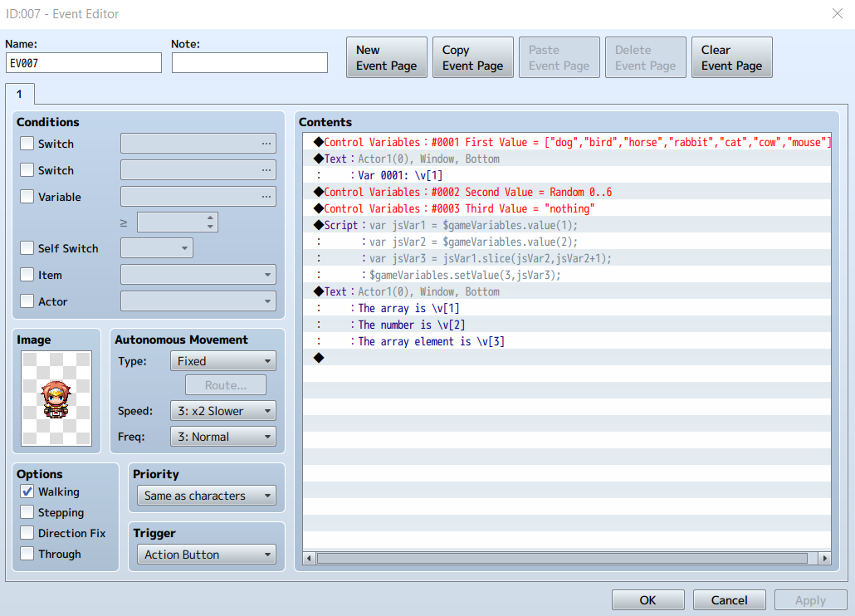Click Copy Event Page button
This screenshot has height=616, width=855.
473,57
